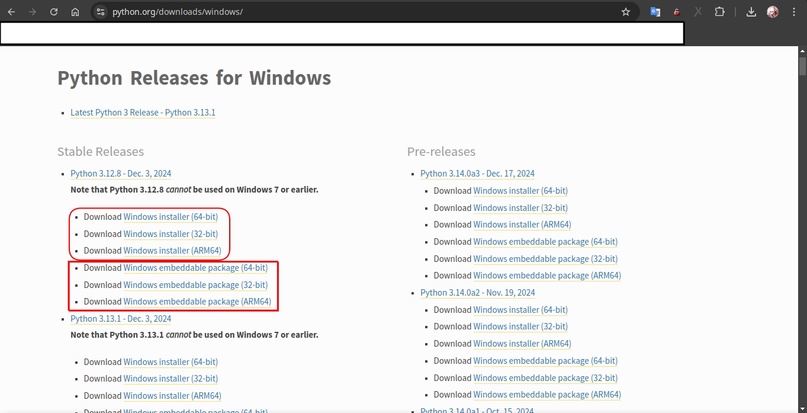Open the profile avatar in toolbar

pyautogui.click(x=773, y=12)
